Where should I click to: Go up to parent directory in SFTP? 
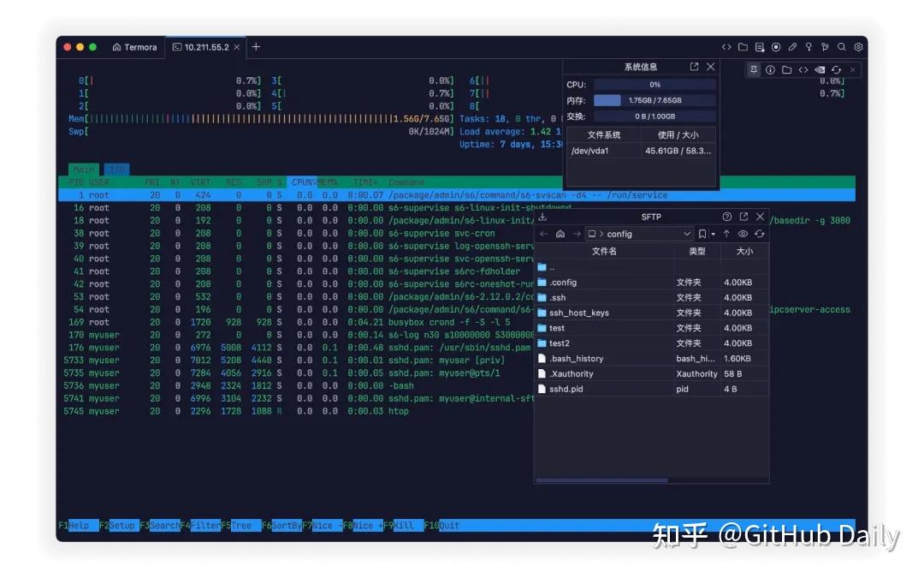tap(726, 234)
